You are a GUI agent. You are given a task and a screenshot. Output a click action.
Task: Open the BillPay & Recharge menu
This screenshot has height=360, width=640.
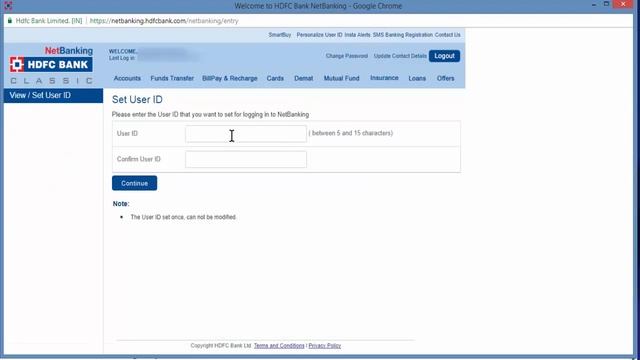tap(230, 78)
